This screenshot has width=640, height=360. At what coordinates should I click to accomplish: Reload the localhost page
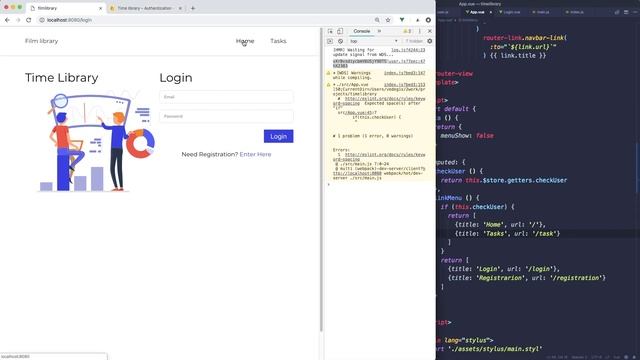point(29,20)
